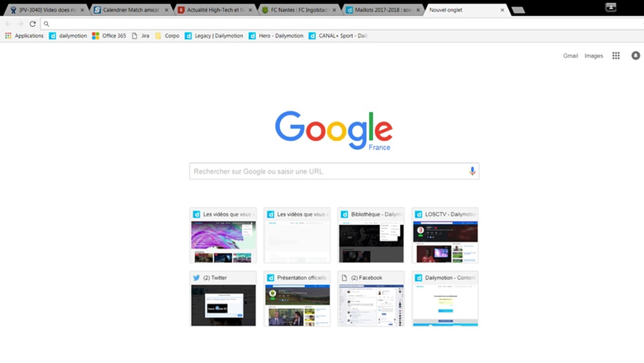Open the Dailymotion - Content thumbnail
Viewport: 644px width, 363px height.
[x=445, y=299]
